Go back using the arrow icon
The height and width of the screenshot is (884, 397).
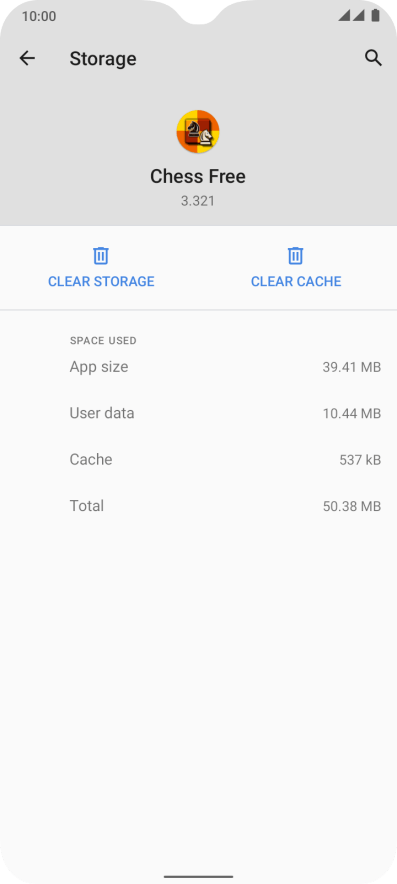click(x=27, y=58)
